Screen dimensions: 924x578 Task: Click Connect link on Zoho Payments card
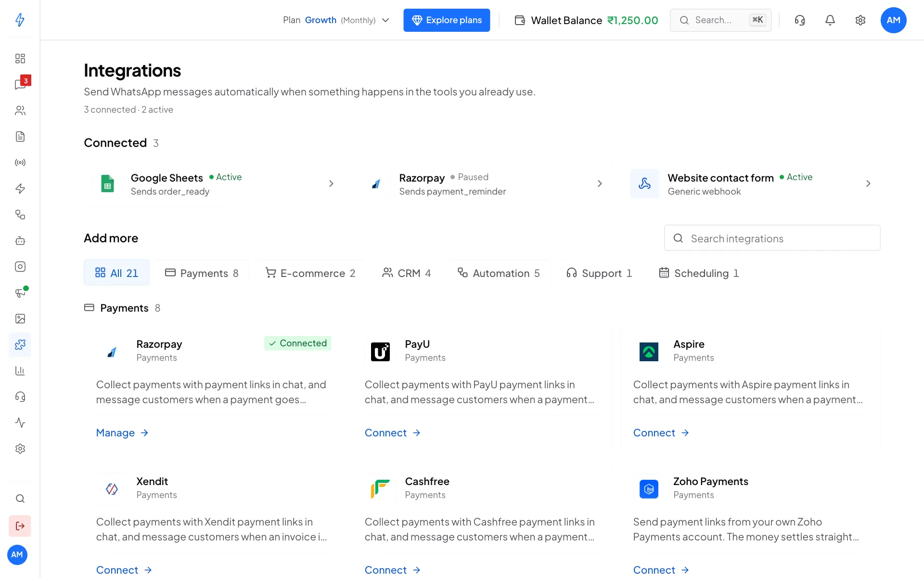(x=661, y=570)
